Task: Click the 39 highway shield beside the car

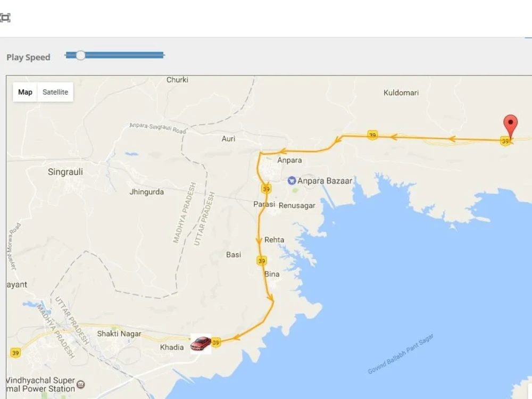Action: click(x=216, y=342)
